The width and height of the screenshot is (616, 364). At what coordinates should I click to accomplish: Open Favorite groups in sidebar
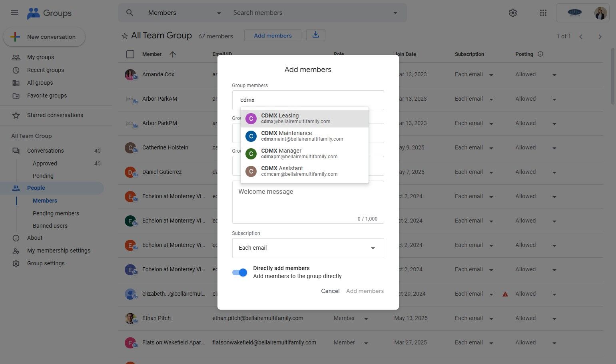pyautogui.click(x=47, y=95)
